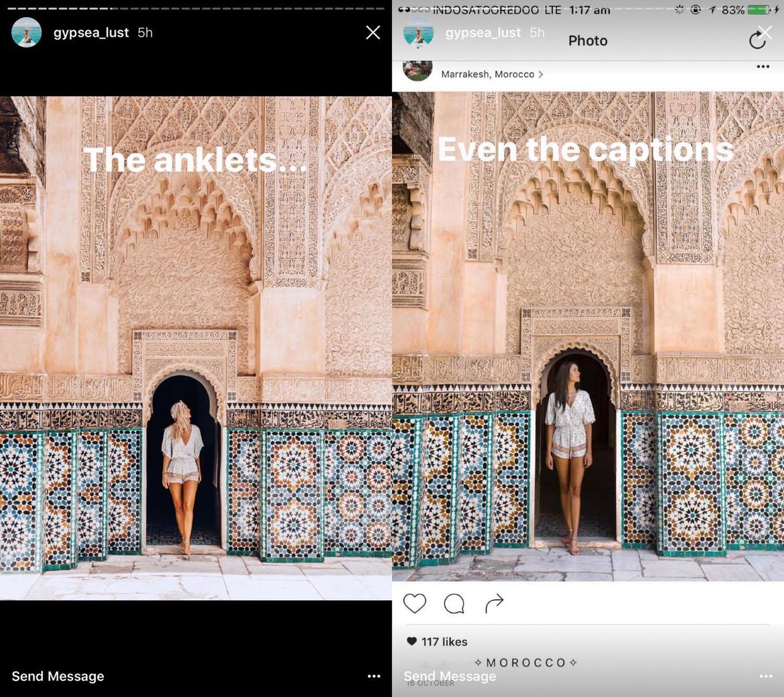The width and height of the screenshot is (784, 697).
Task: Tap the 5h timestamp in left story
Action: [145, 32]
